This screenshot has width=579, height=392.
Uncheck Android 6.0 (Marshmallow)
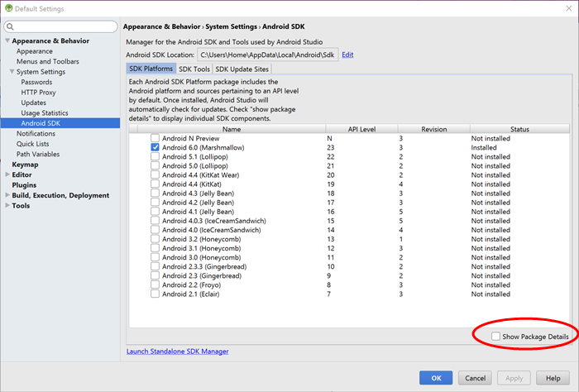[x=156, y=147]
